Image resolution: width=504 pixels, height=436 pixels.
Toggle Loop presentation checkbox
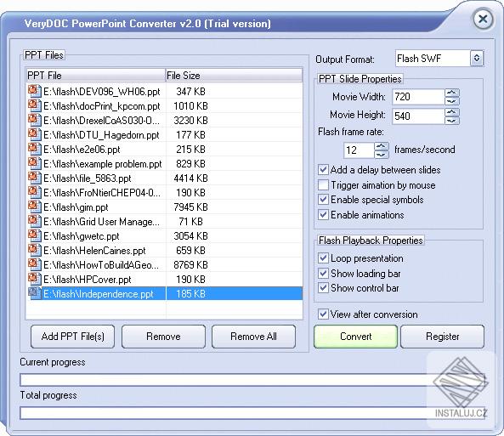coord(323,258)
